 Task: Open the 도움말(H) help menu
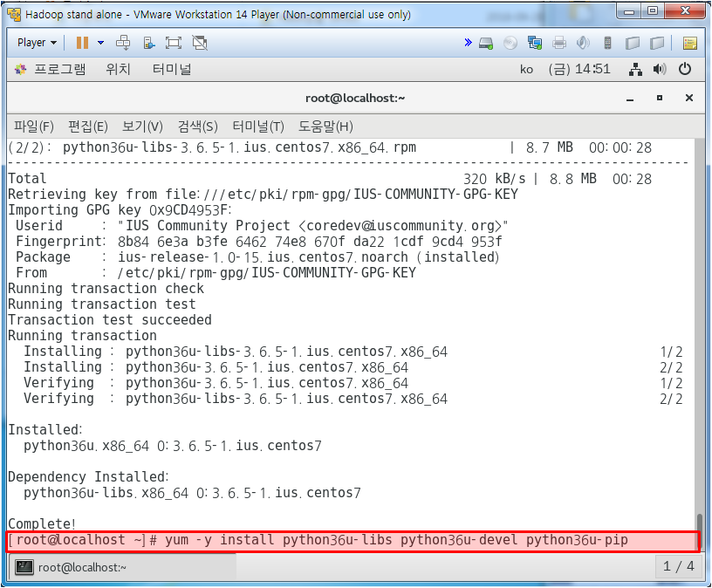tap(325, 126)
